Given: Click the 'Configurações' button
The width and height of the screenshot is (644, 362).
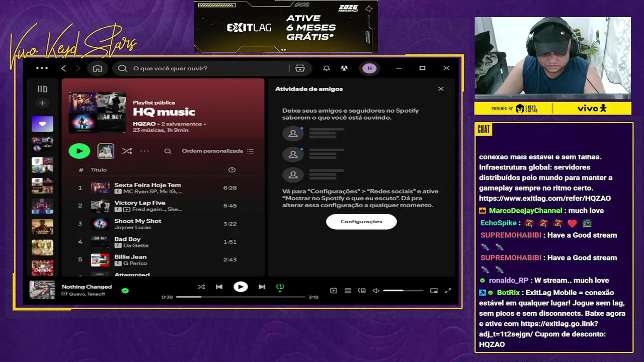Looking at the screenshot, I should 361,222.
